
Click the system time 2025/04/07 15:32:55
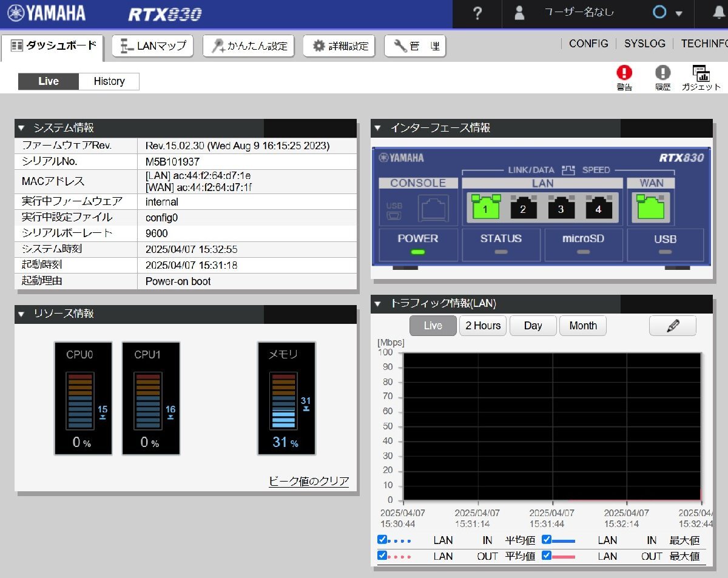click(191, 249)
